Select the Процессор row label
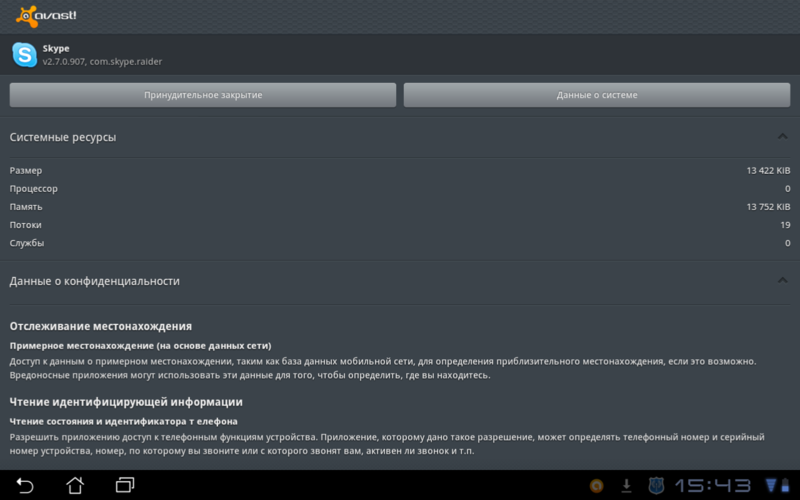Image resolution: width=800 pixels, height=500 pixels. 34,189
